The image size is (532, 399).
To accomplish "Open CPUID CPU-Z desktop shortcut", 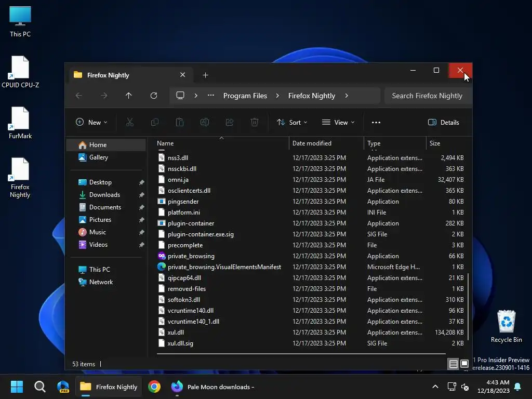I will tap(20, 72).
